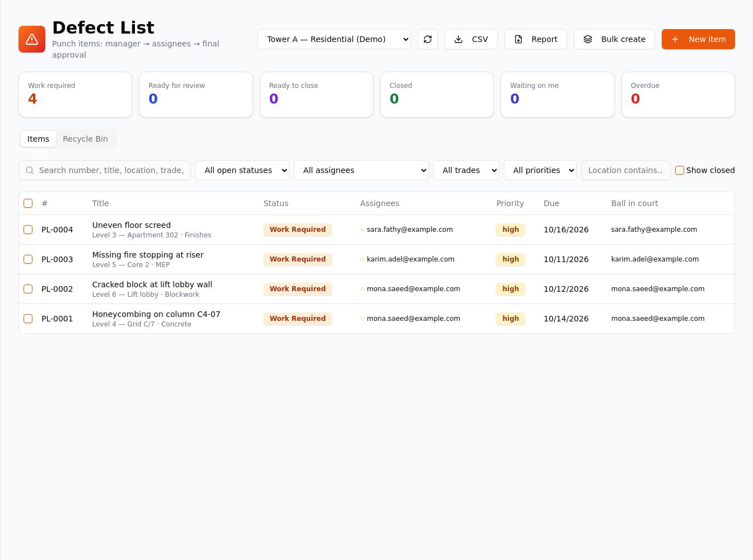Check the PL-0003 row checkbox

[28, 259]
